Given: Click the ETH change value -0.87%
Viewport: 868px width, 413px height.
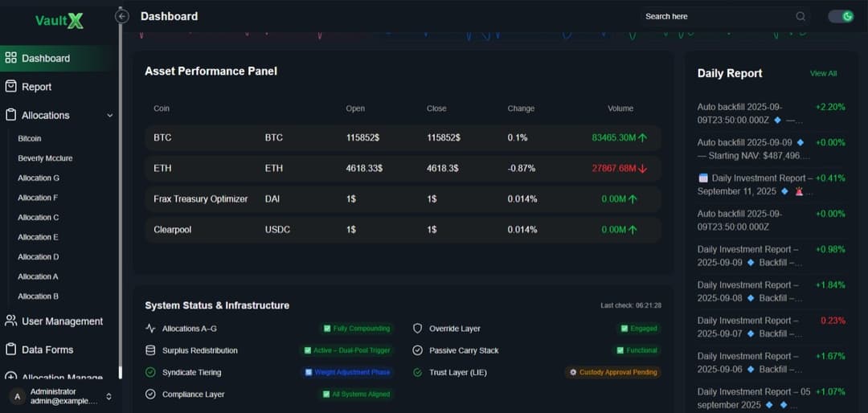Looking at the screenshot, I should (x=522, y=168).
